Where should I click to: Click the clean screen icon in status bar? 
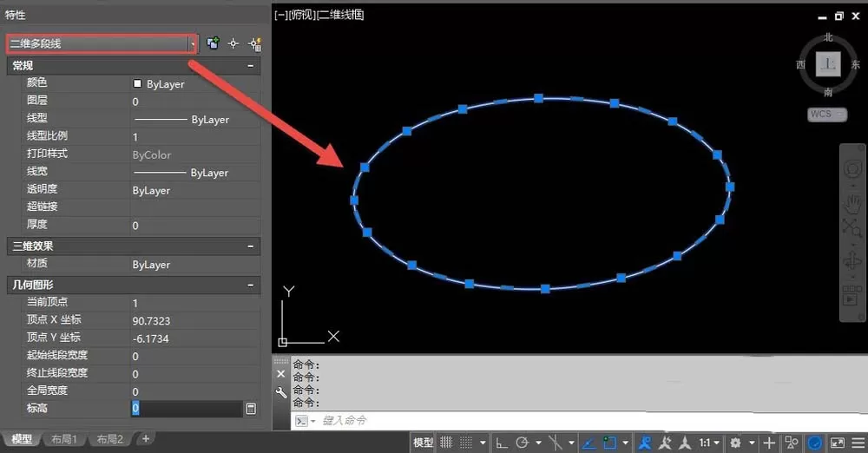coord(837,443)
